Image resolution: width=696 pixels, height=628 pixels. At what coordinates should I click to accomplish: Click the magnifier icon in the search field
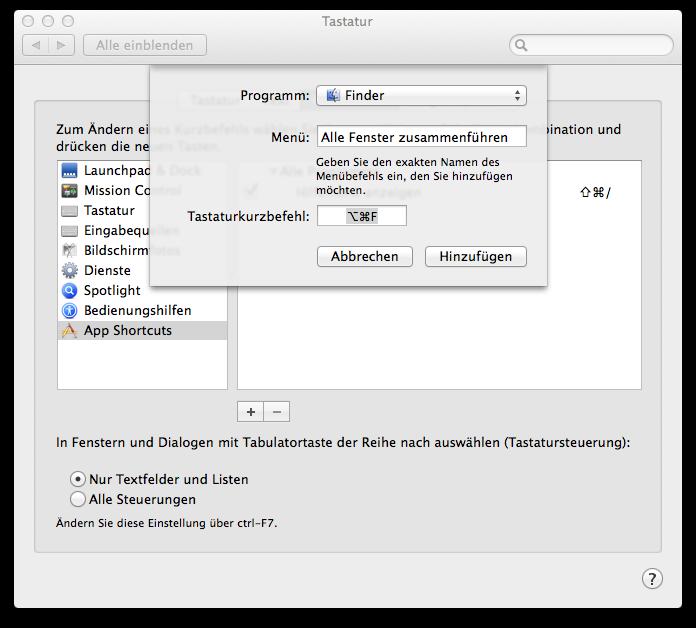(x=521, y=45)
